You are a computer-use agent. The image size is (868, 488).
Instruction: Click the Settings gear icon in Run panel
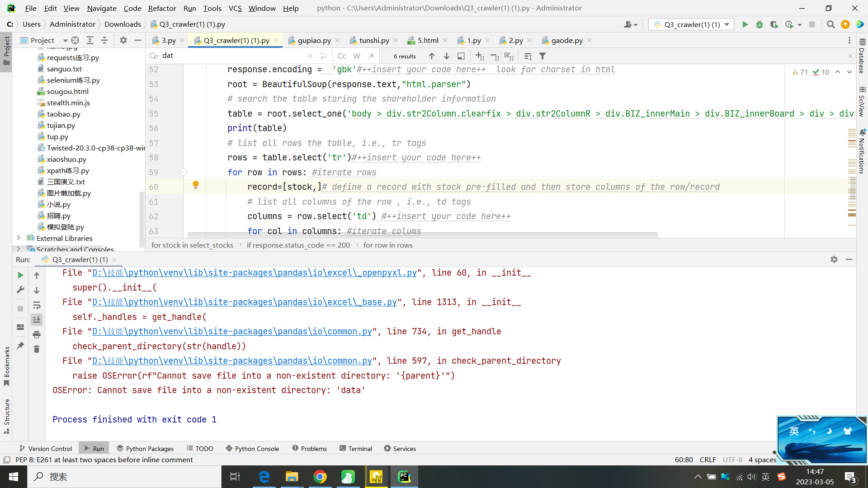pyautogui.click(x=834, y=259)
